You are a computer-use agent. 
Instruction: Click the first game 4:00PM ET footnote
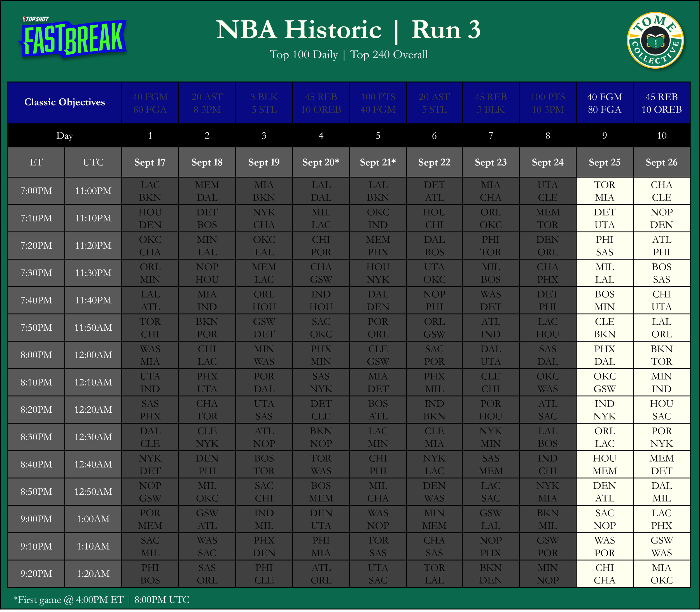tap(101, 600)
